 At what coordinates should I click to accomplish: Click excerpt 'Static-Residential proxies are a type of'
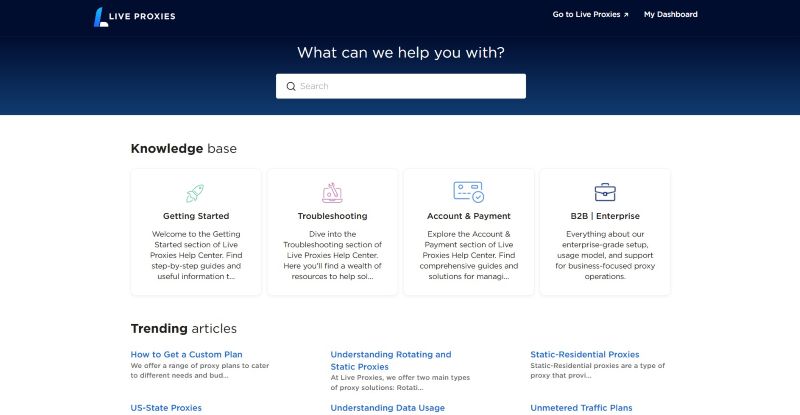pos(597,371)
